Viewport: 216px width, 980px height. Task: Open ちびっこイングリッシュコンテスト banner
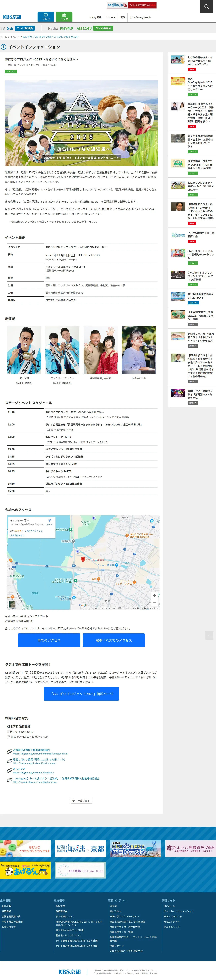click(x=25, y=849)
